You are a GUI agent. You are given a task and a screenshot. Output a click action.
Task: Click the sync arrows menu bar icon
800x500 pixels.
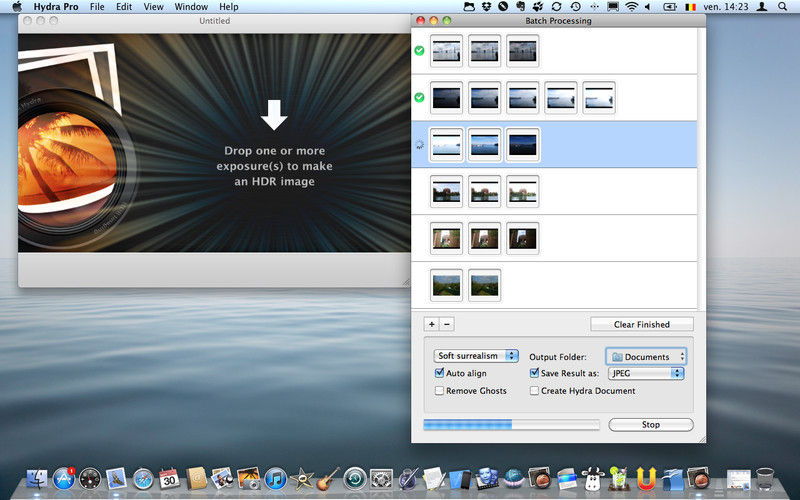pyautogui.click(x=557, y=7)
